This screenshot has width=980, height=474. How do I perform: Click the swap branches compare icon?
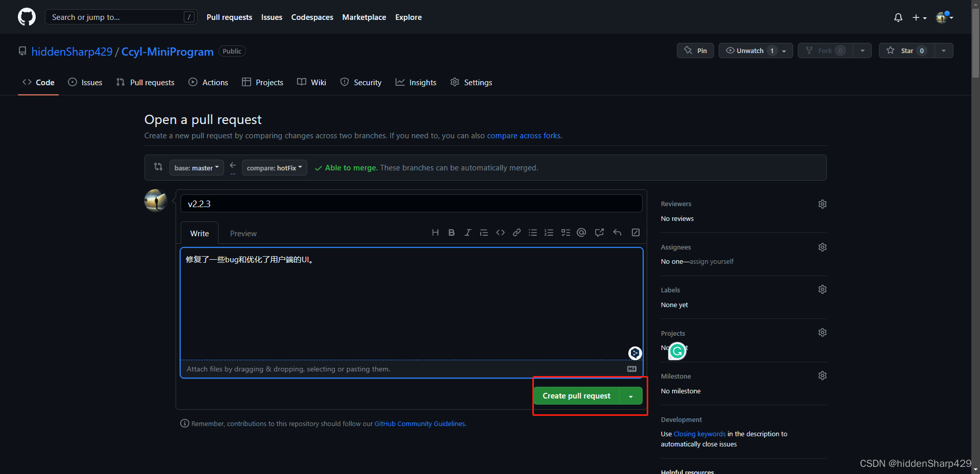pyautogui.click(x=158, y=167)
